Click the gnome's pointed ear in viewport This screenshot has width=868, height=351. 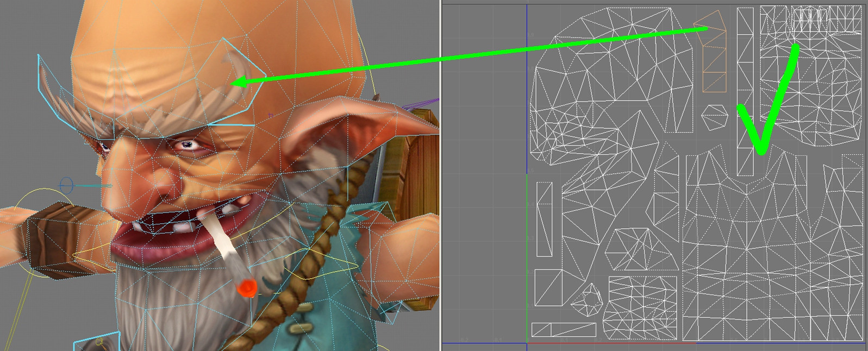(353, 128)
